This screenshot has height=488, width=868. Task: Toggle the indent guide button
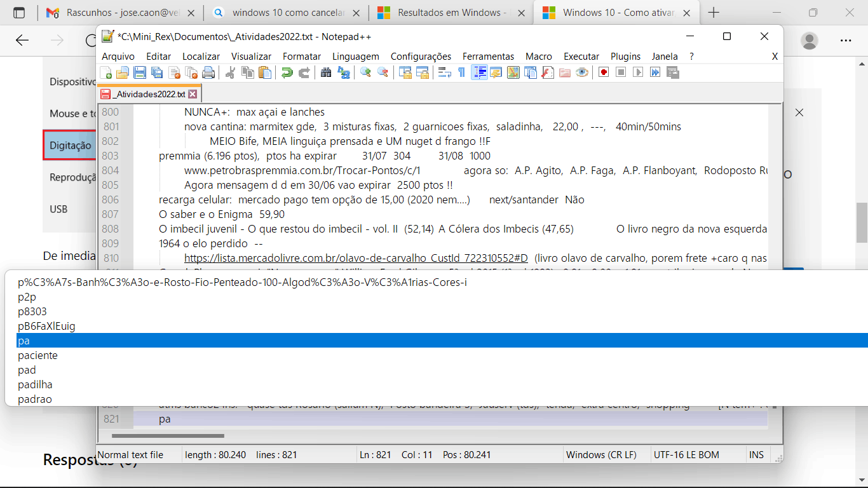coord(479,72)
